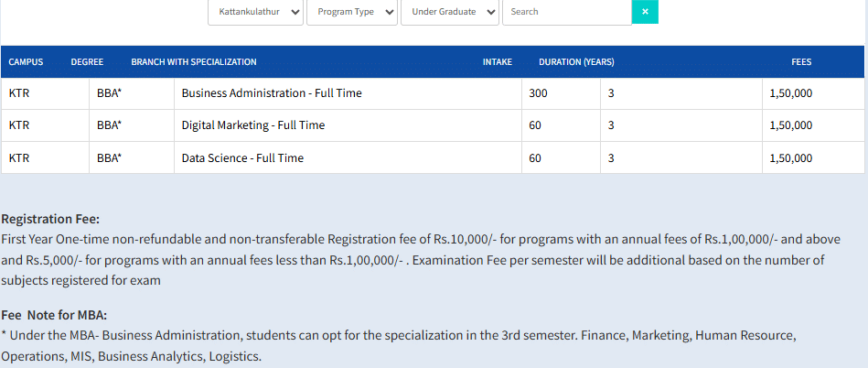Select the Digital Marketing - Full Time branch

pos(253,125)
